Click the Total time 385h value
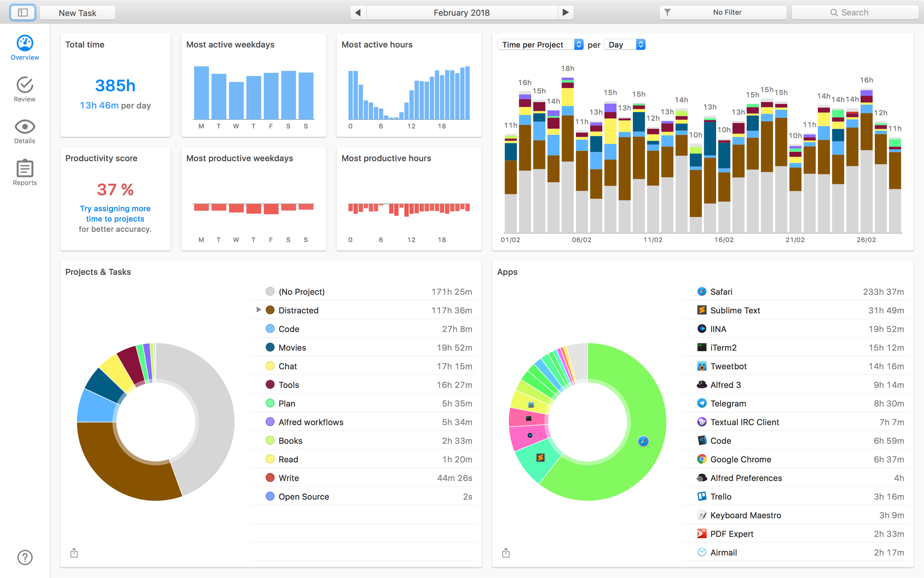The image size is (924, 578). click(115, 85)
